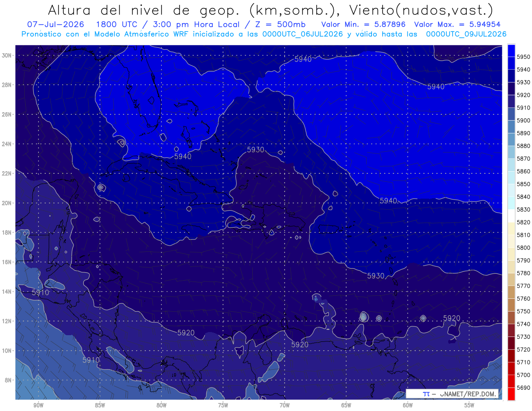Viewport: 532px width, 411px height.
Task: Click the light cyan swatch between 5830 and 5840
Action: click(x=511, y=203)
